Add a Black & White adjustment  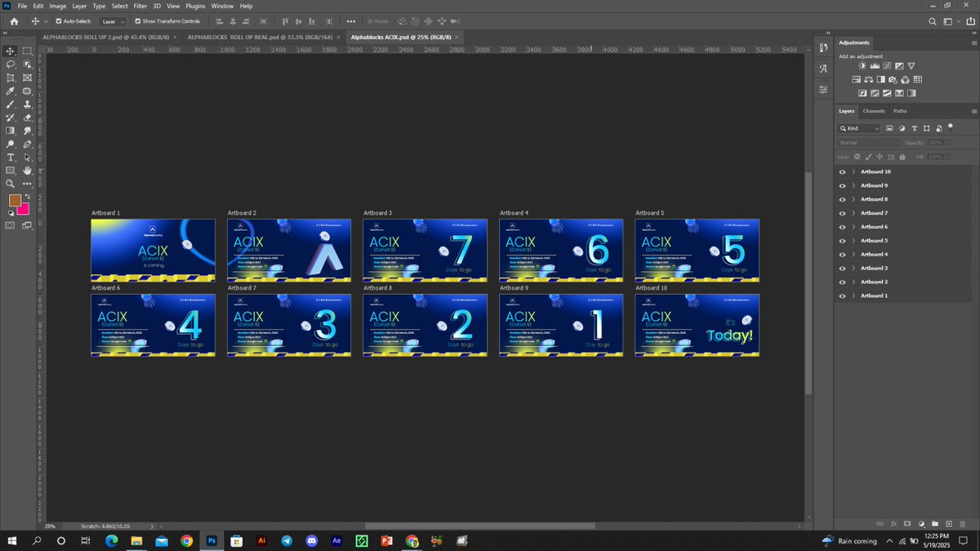tap(881, 79)
